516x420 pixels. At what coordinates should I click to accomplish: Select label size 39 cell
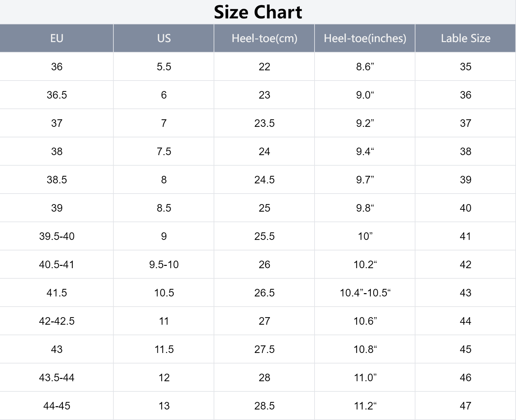point(465,180)
